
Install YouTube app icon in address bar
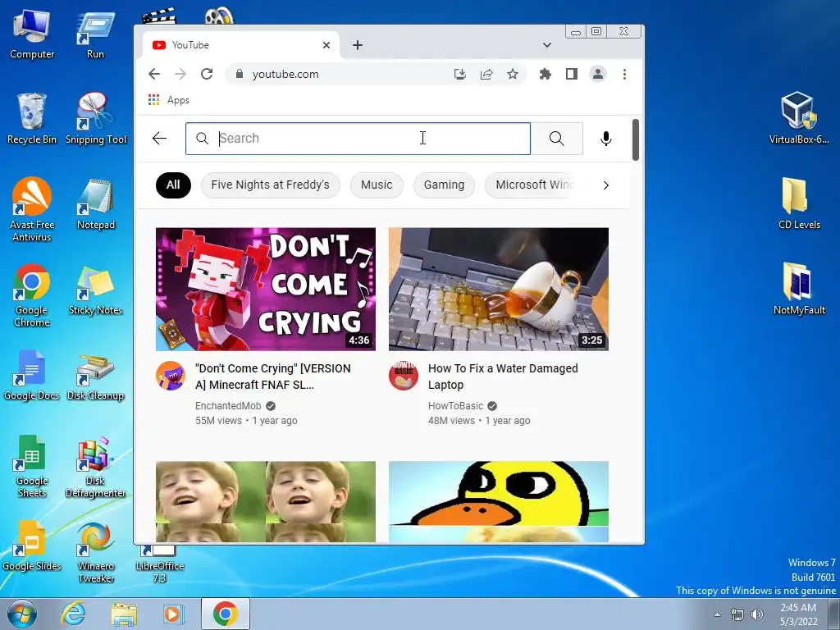[x=459, y=74]
